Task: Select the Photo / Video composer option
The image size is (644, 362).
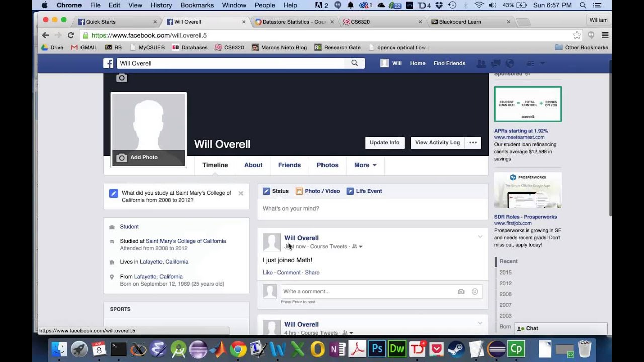Action: pos(317,191)
